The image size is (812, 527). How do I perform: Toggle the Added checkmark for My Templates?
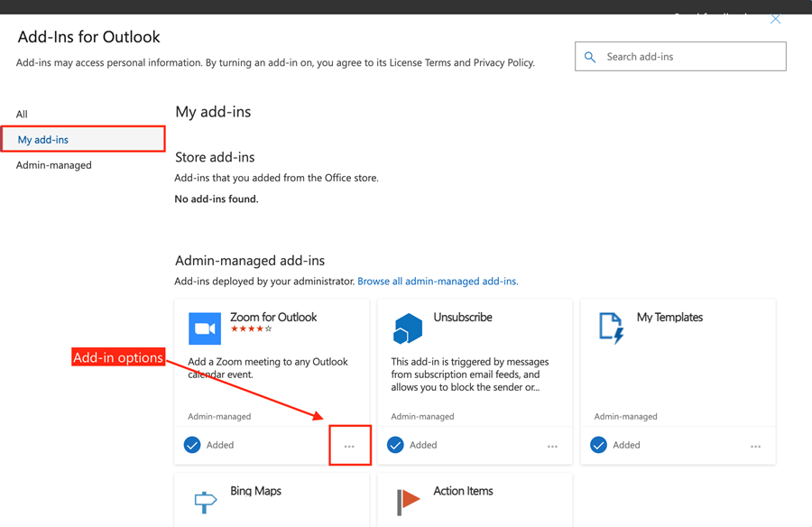[599, 445]
